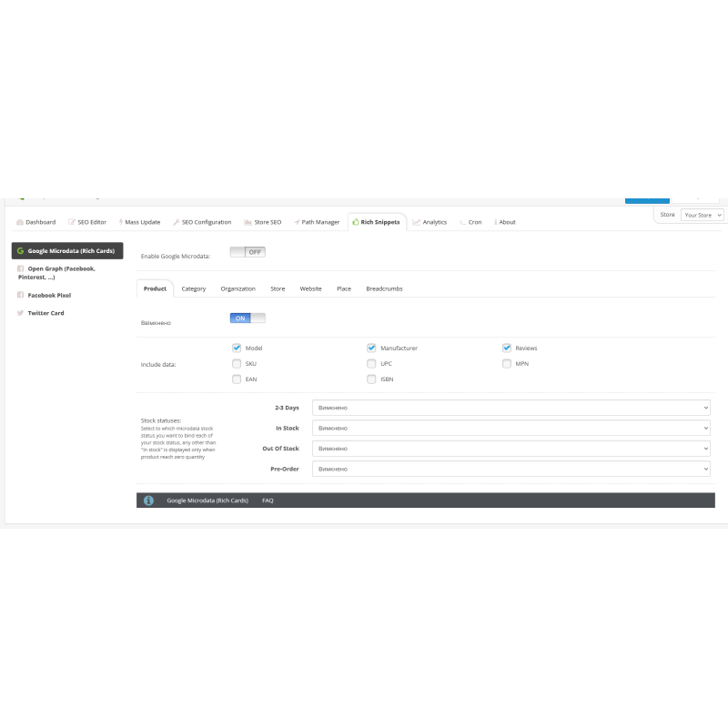Select the SEO Editor pencil icon

coord(70,221)
